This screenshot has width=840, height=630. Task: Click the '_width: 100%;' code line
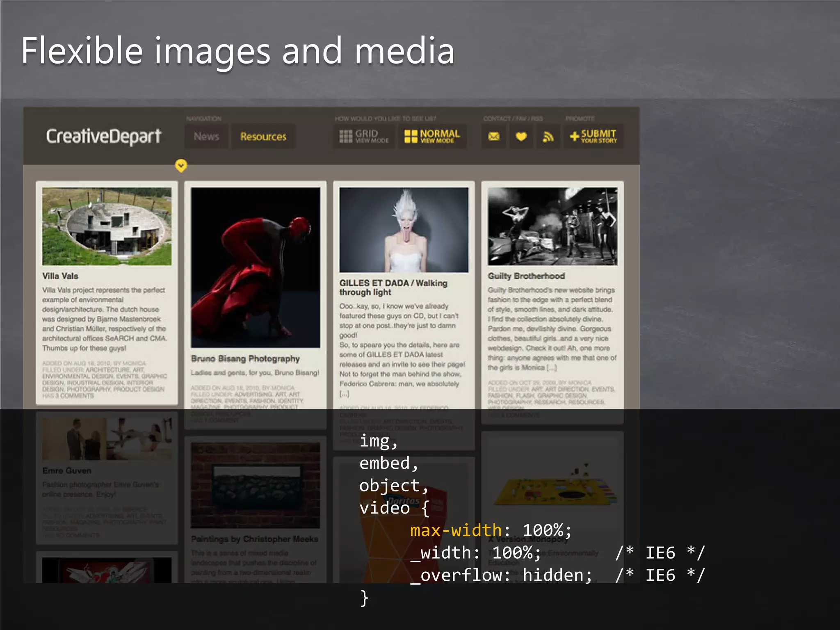476,552
